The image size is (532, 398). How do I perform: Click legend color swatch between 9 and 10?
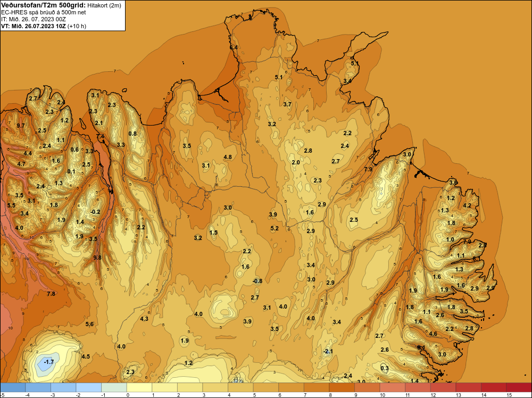coord(367,387)
